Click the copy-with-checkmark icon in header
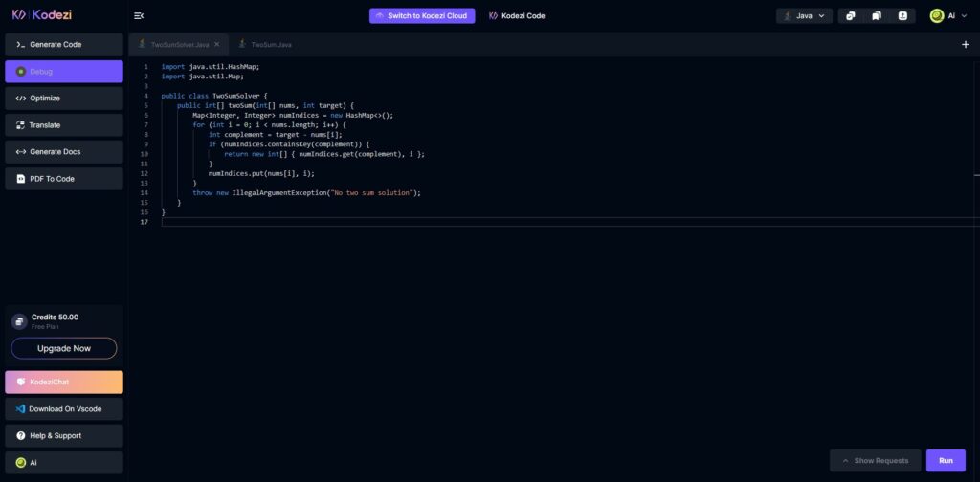Image resolution: width=980 pixels, height=482 pixels. click(851, 15)
